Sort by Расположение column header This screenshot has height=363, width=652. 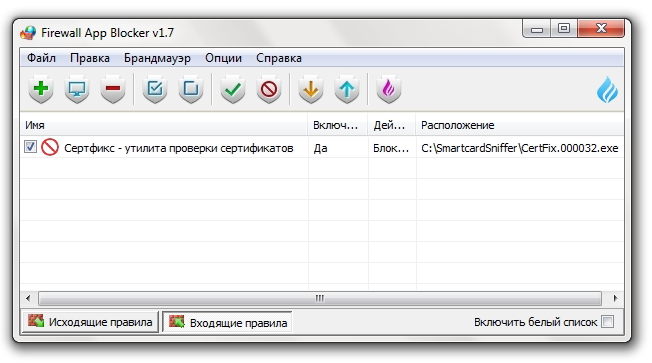pos(520,125)
